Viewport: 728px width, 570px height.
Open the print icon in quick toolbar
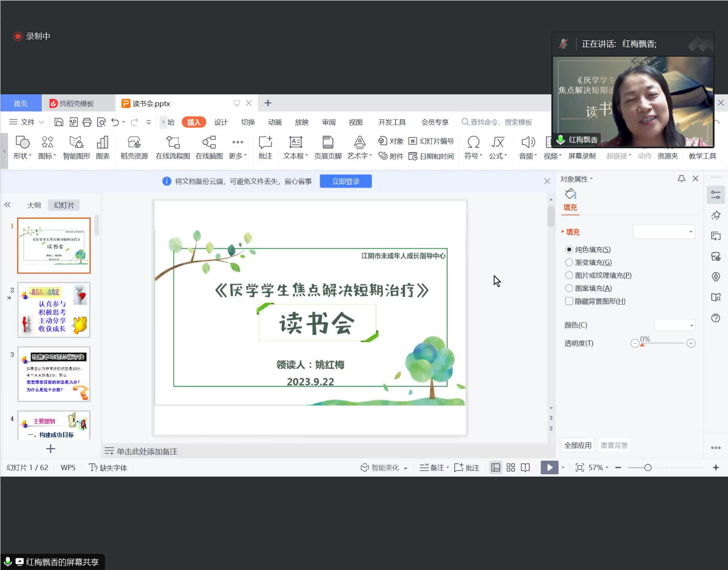pos(87,122)
